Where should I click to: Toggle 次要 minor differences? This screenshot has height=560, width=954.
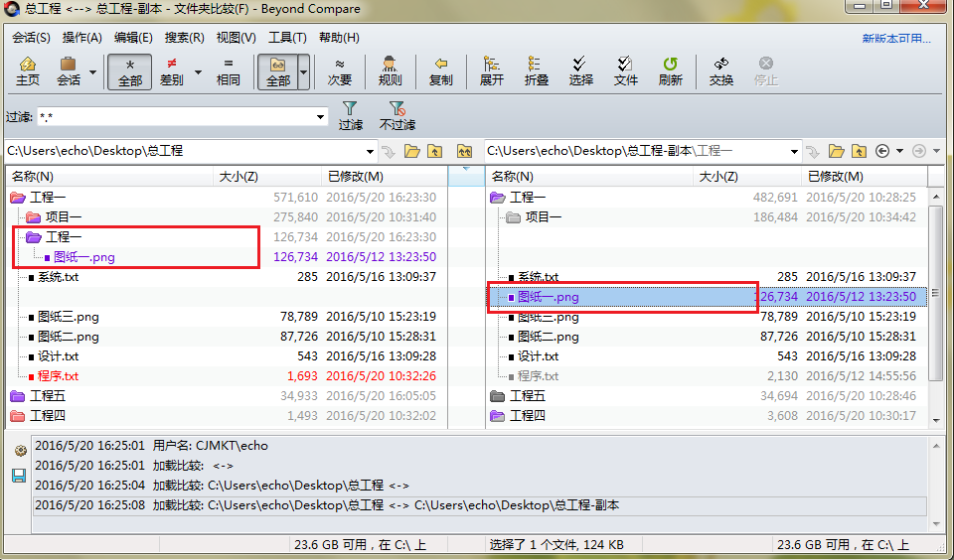[340, 71]
